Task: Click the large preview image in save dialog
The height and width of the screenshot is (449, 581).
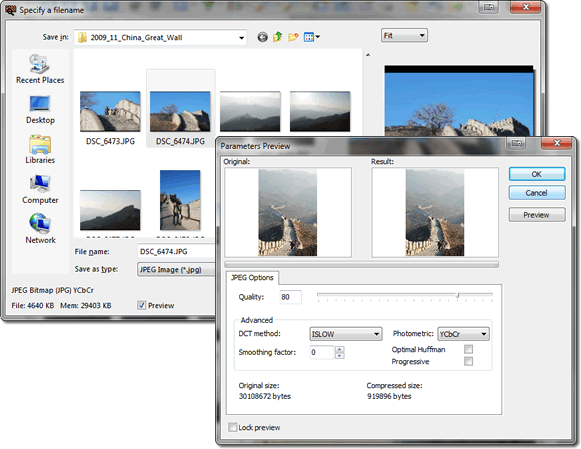Action: pyautogui.click(x=459, y=101)
